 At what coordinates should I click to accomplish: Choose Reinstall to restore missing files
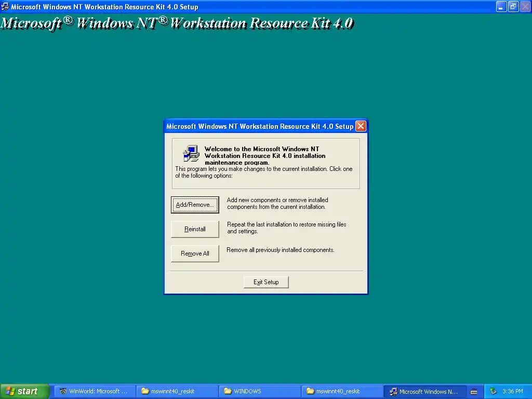[195, 229]
